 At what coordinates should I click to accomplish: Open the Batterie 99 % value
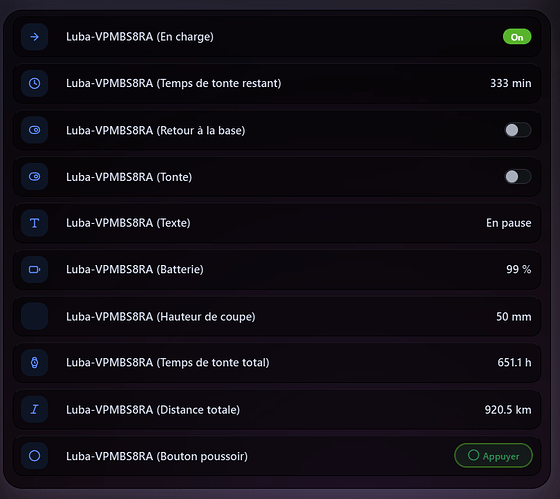[519, 269]
